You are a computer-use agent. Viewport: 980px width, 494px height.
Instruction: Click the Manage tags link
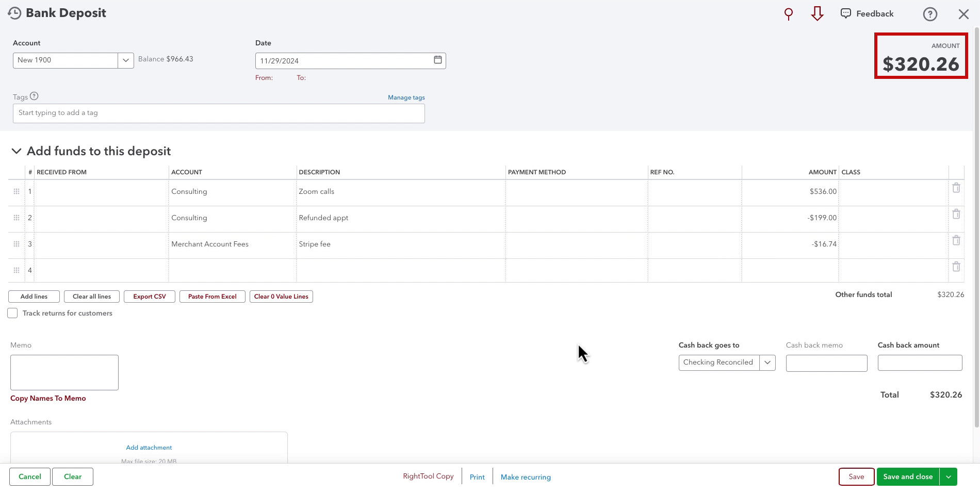406,97
